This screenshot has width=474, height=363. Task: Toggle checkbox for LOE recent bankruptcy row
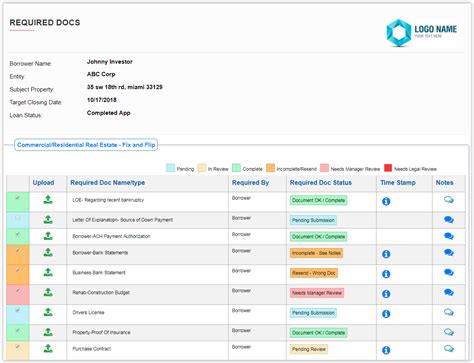point(18,198)
